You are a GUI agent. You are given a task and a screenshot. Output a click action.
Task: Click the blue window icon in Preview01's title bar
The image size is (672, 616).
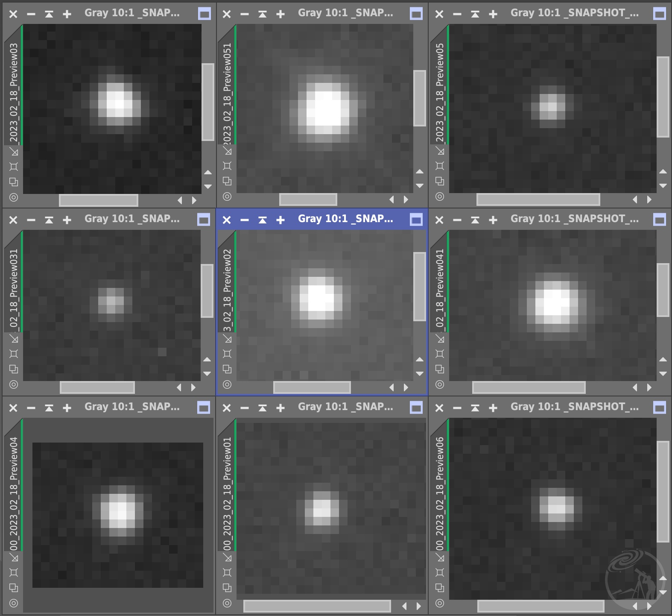(x=416, y=408)
